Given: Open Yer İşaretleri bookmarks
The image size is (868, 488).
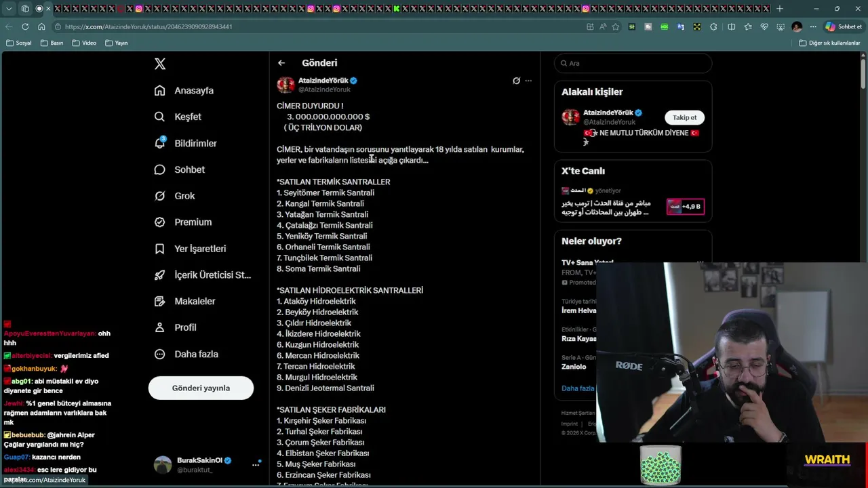Looking at the screenshot, I should click(x=190, y=249).
